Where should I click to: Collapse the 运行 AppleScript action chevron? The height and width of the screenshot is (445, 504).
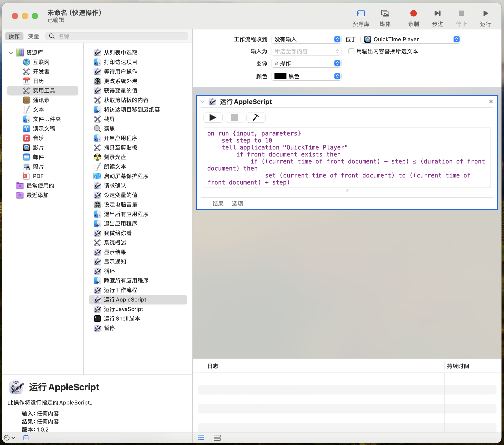(x=203, y=102)
